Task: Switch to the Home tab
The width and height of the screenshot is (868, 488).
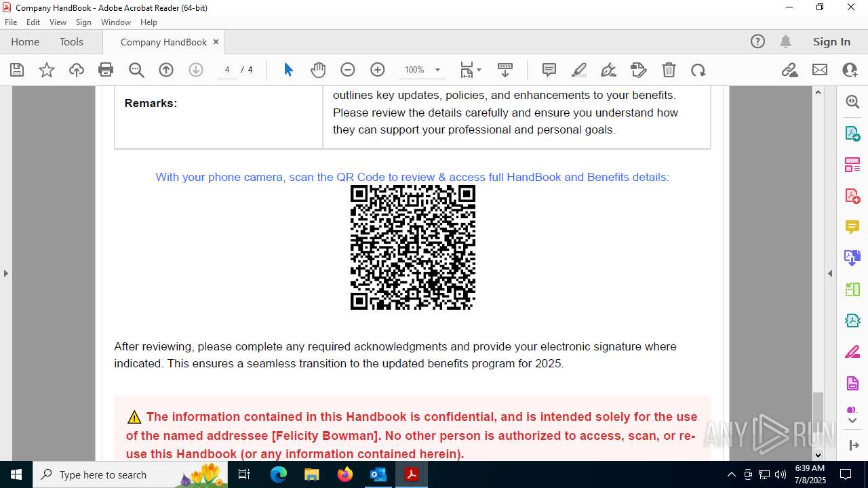Action: 25,41
